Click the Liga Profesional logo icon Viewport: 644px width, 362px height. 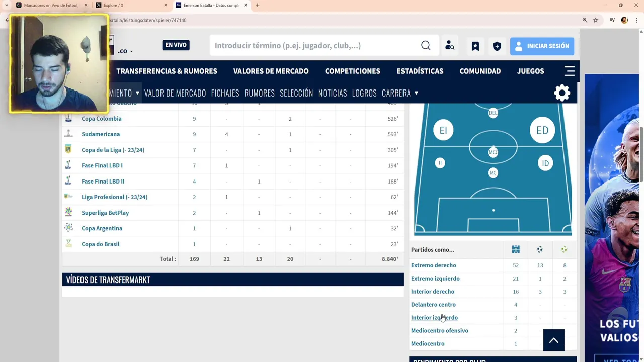point(68,197)
